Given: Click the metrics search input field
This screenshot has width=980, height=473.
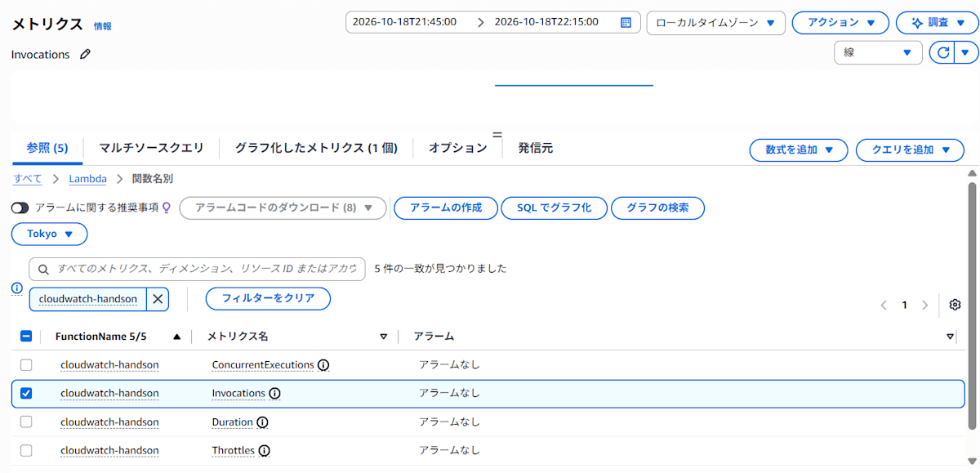Looking at the screenshot, I should [197, 269].
